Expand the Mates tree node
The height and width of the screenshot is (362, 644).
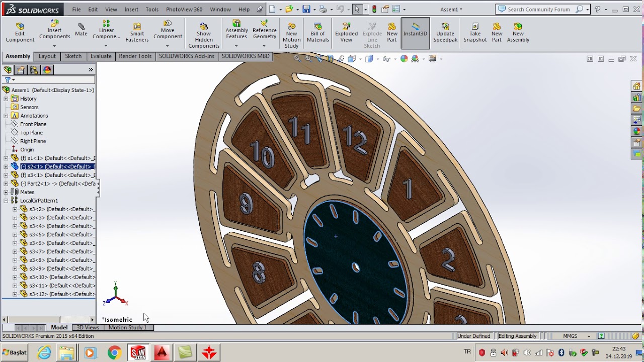click(6, 192)
